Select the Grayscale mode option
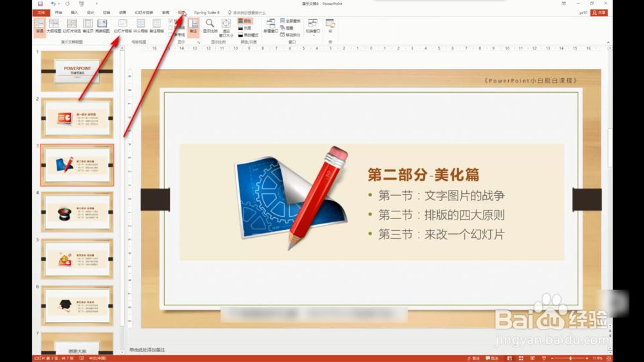This screenshot has width=644, height=362. [245, 28]
